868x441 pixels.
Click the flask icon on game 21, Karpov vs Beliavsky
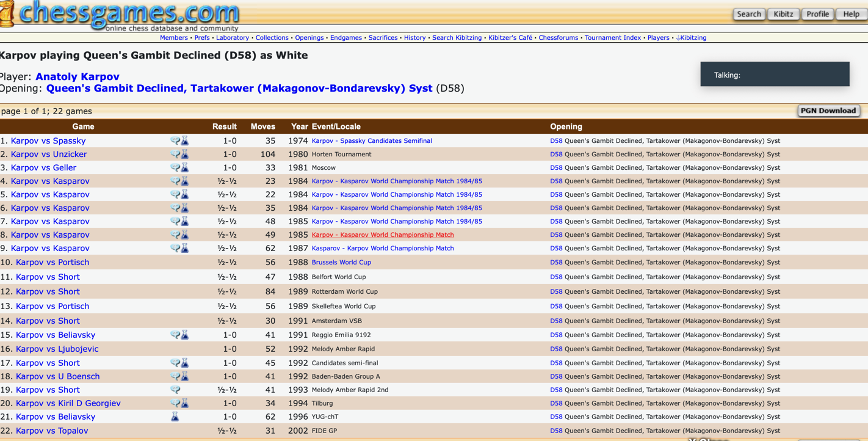click(175, 417)
